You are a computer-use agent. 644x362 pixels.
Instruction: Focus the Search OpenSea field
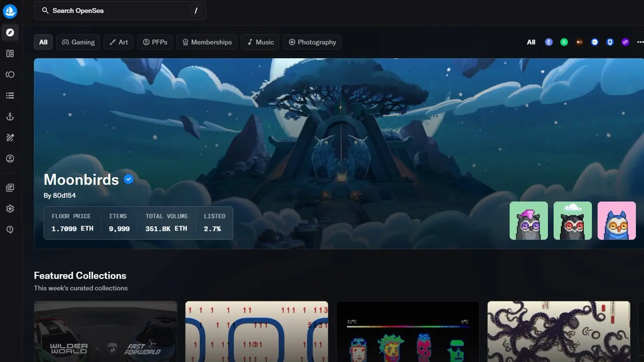120,11
